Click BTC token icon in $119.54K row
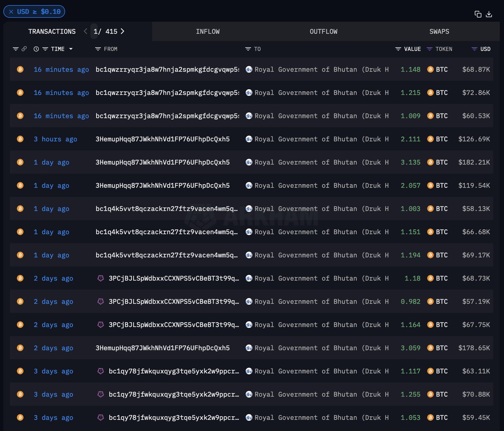 (x=430, y=185)
